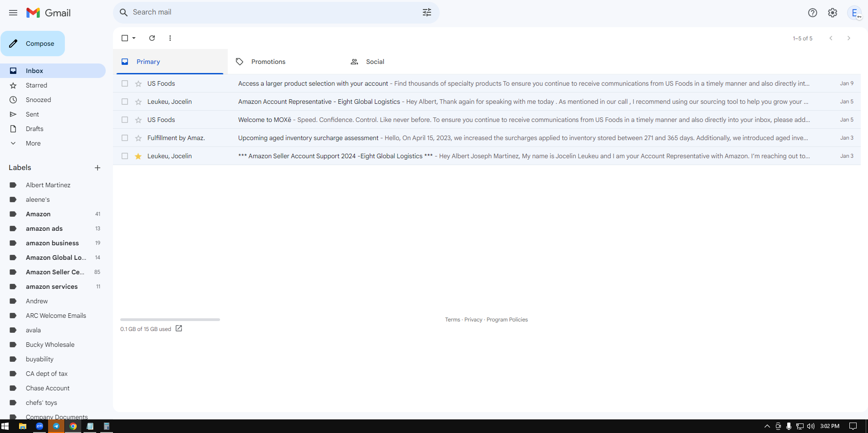
Task: Star the Fulfillment by Amaz. email
Action: (x=138, y=138)
